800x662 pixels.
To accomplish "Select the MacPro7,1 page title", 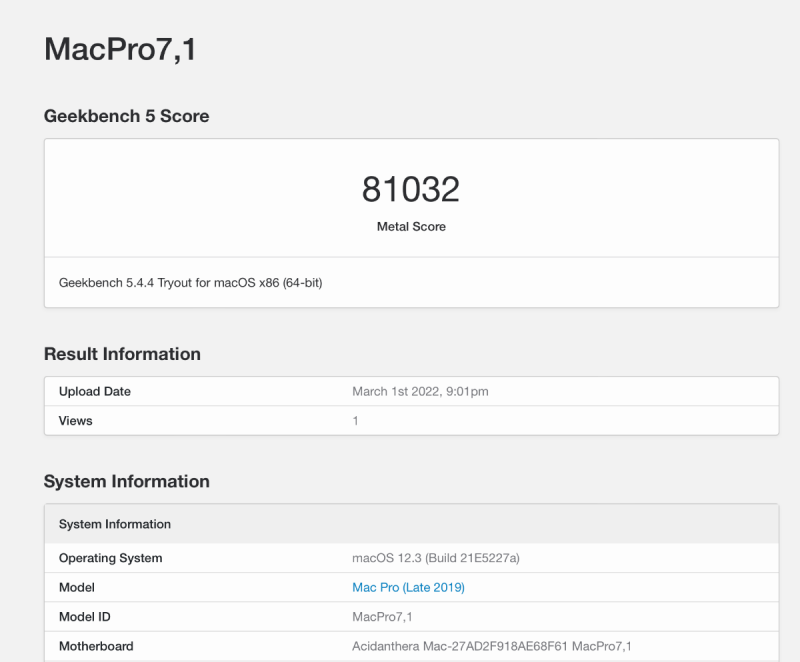I will (x=120, y=49).
